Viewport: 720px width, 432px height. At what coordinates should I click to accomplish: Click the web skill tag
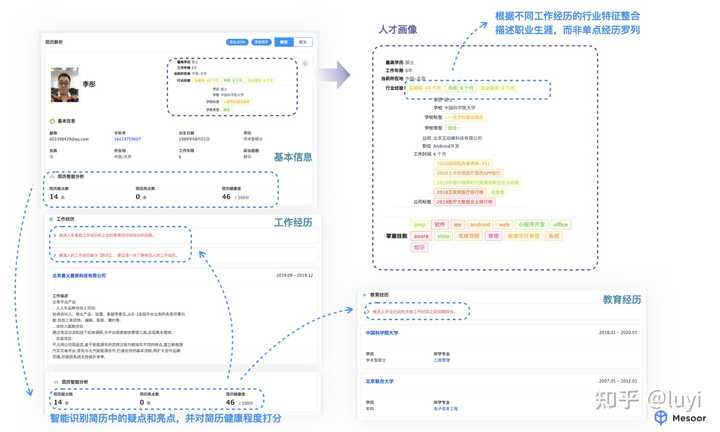(x=504, y=224)
